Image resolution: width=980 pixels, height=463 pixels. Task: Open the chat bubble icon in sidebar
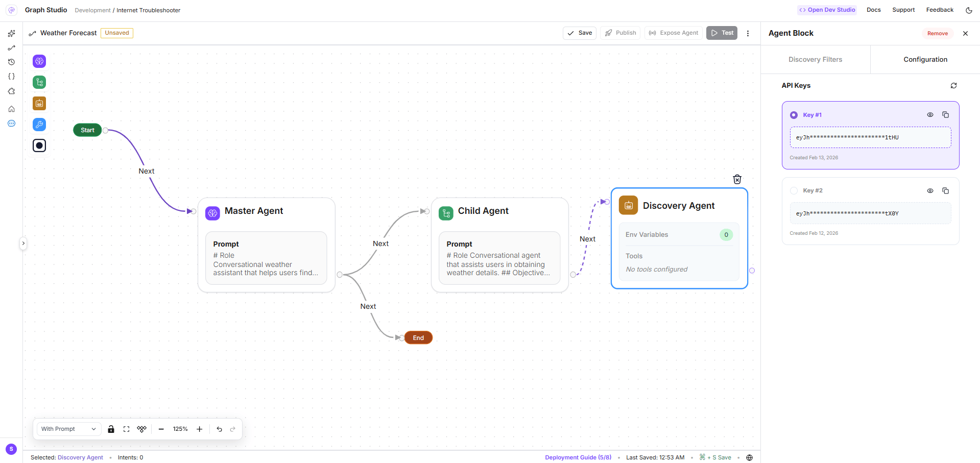tap(11, 124)
